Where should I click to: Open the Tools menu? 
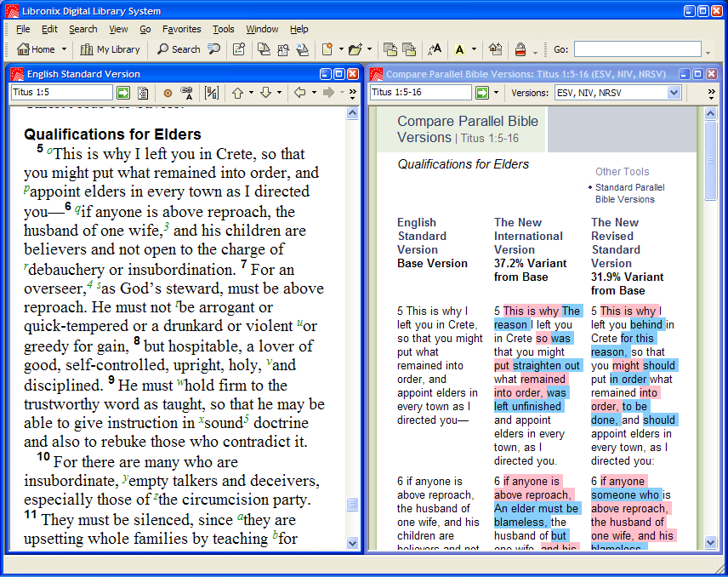pos(224,29)
